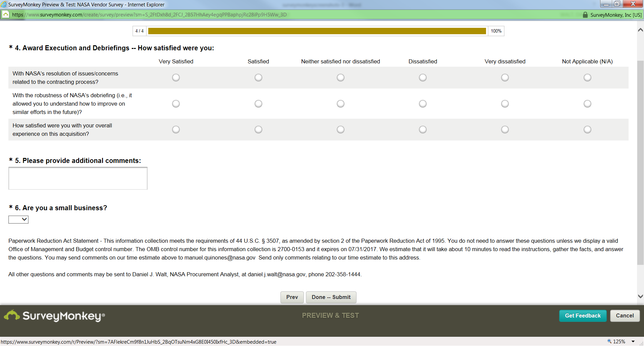Select Not Applicable for robustness of NASA's debriefing
This screenshot has height=346, width=644.
tap(587, 104)
